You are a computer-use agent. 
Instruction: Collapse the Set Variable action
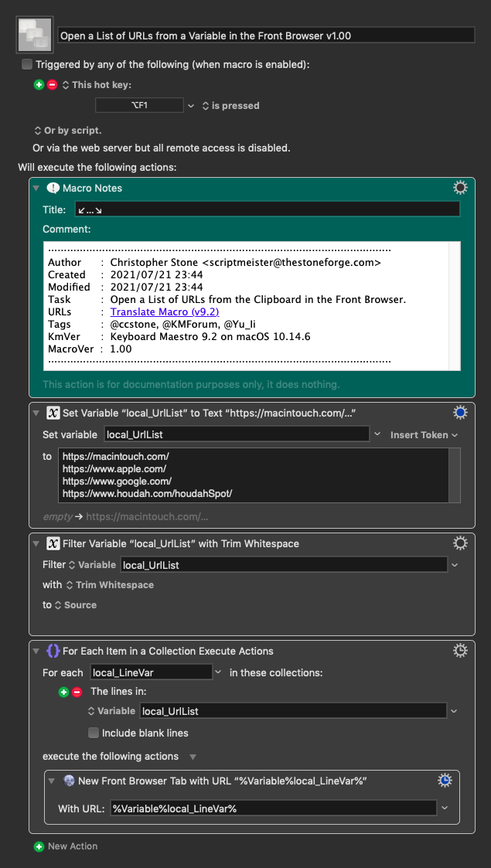pyautogui.click(x=36, y=413)
